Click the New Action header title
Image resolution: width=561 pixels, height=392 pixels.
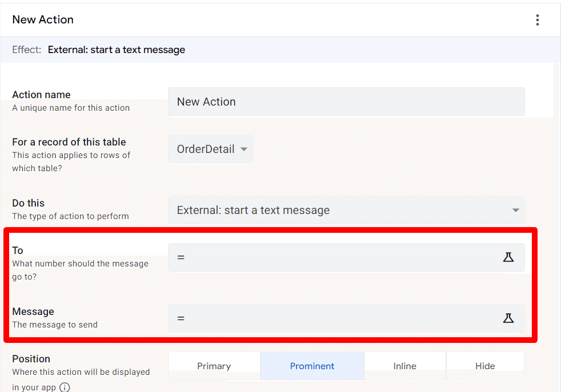point(43,19)
